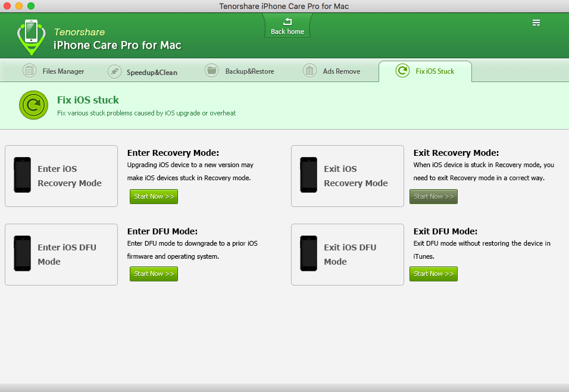The height and width of the screenshot is (392, 569).
Task: Go to the Backup&Restore tab
Action: click(249, 71)
